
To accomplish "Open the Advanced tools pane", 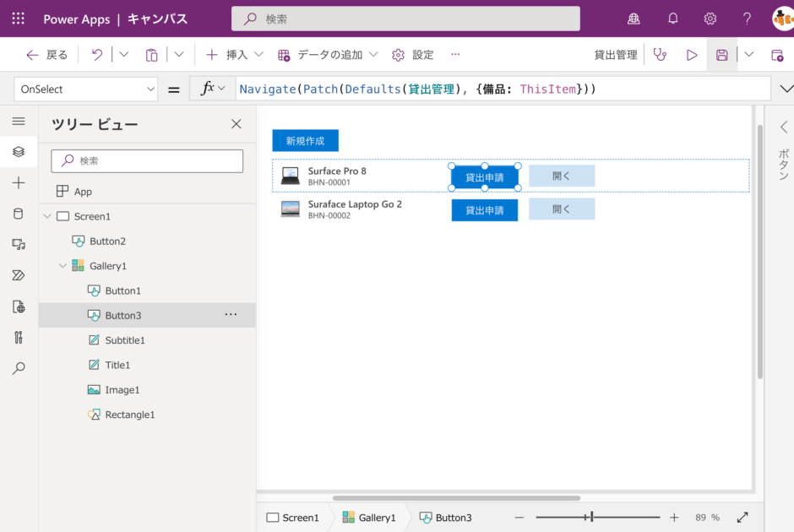I will (19, 337).
